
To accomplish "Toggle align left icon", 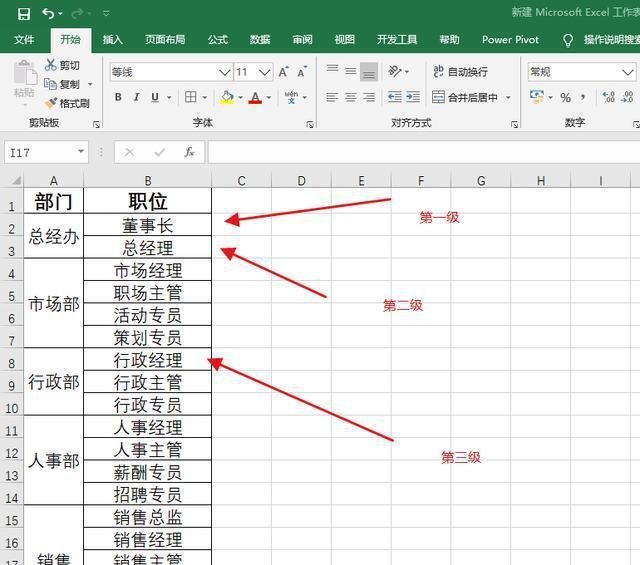I will pos(332,97).
